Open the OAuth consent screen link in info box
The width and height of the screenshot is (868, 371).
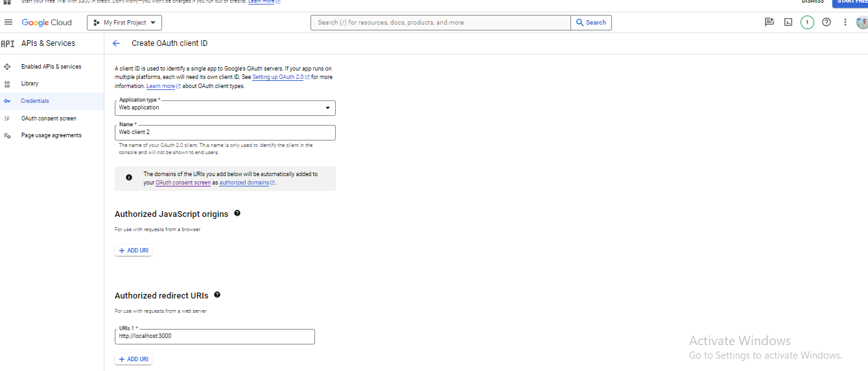click(x=183, y=183)
